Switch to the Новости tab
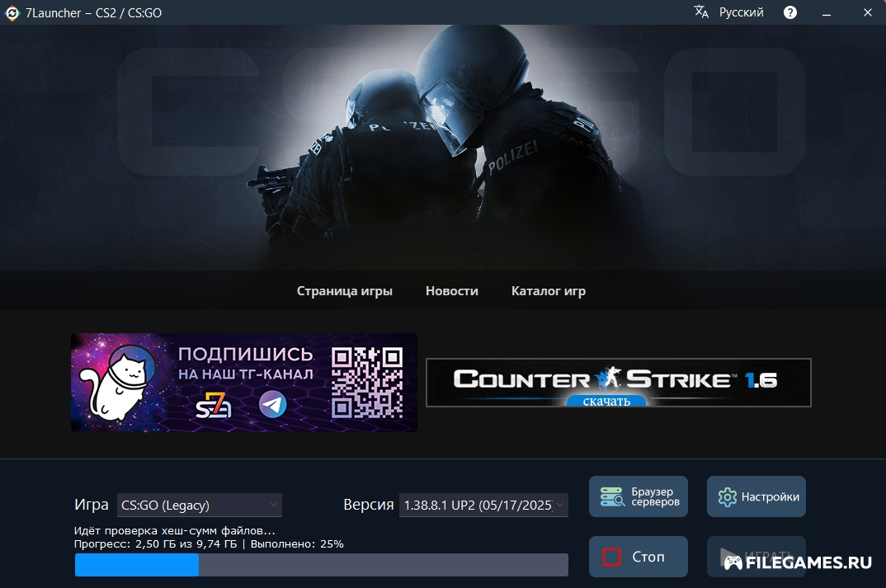This screenshot has height=588, width=886. [451, 291]
